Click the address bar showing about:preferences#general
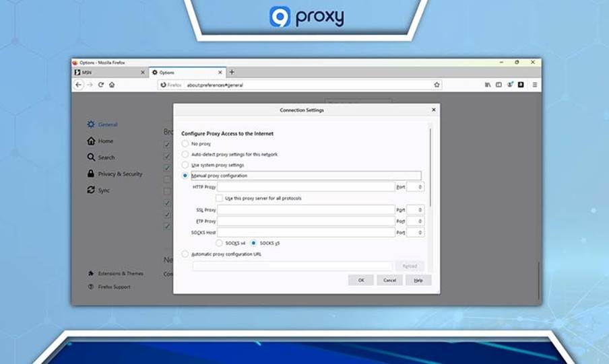The height and width of the screenshot is (364, 609). click(299, 85)
